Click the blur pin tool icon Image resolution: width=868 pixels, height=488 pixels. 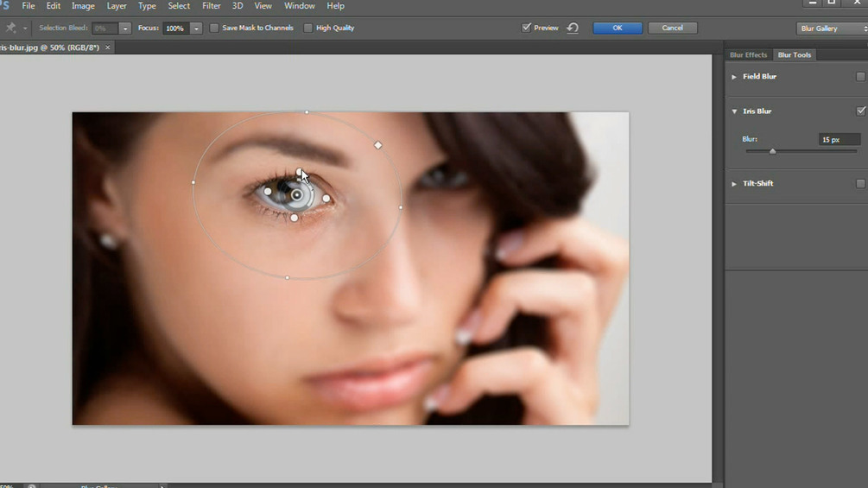tap(10, 28)
